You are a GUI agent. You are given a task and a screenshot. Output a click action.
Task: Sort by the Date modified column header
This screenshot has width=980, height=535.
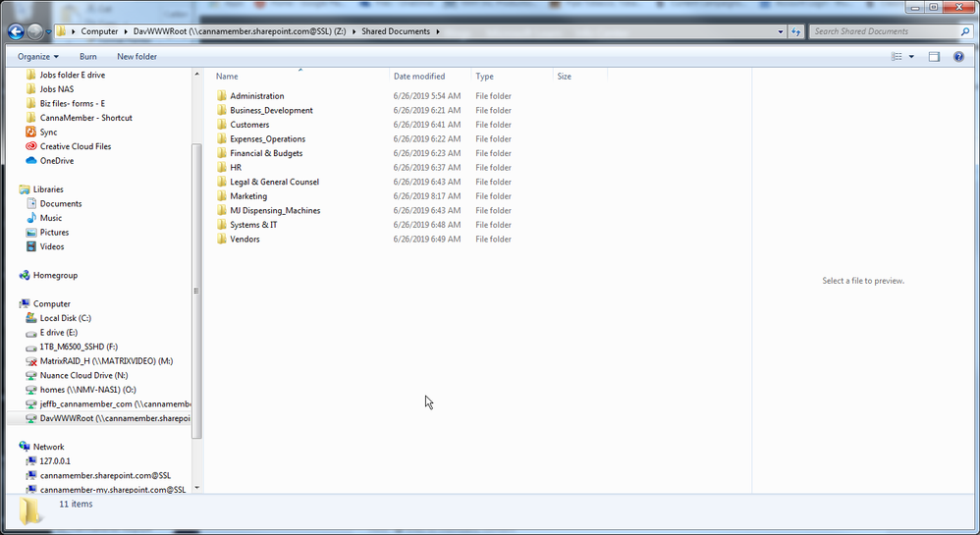pyautogui.click(x=419, y=77)
